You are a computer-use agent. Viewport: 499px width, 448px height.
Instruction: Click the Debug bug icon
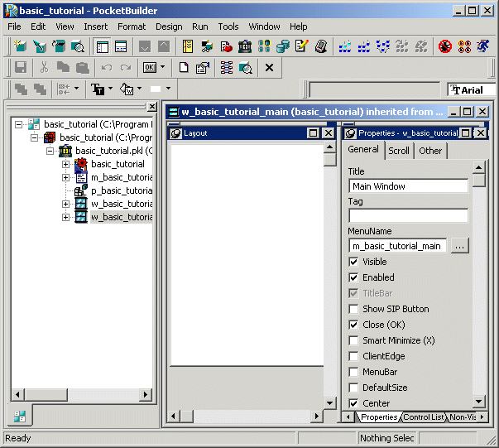445,46
